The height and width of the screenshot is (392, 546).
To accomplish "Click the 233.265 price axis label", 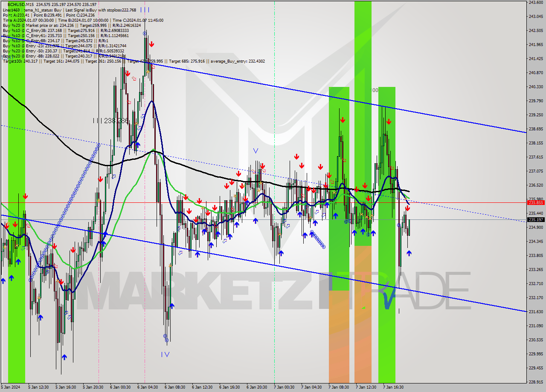I will click(x=536, y=270).
